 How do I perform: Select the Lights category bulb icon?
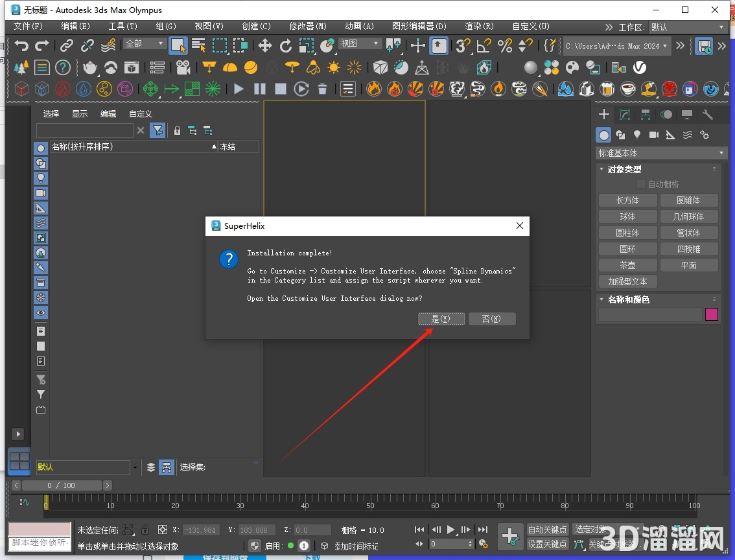coord(636,135)
